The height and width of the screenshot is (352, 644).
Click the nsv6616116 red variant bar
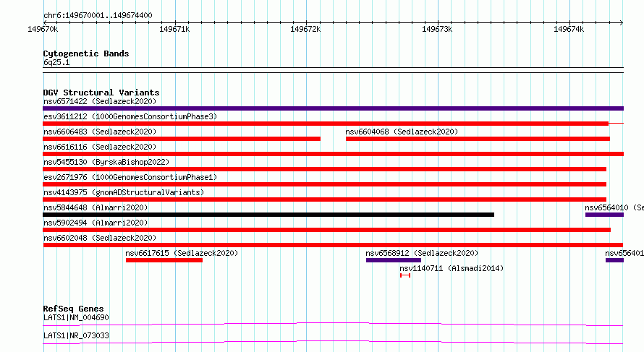click(x=333, y=154)
